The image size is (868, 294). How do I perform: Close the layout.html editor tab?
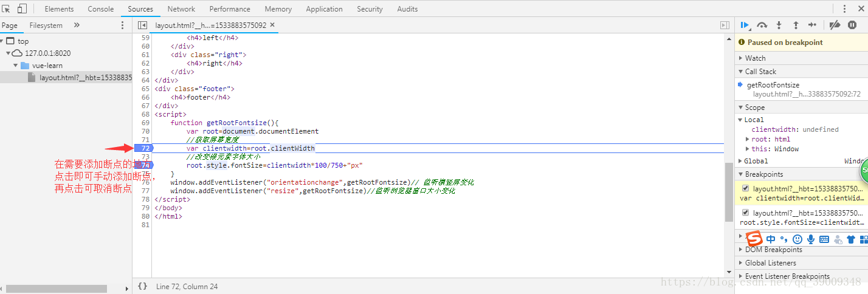273,25
